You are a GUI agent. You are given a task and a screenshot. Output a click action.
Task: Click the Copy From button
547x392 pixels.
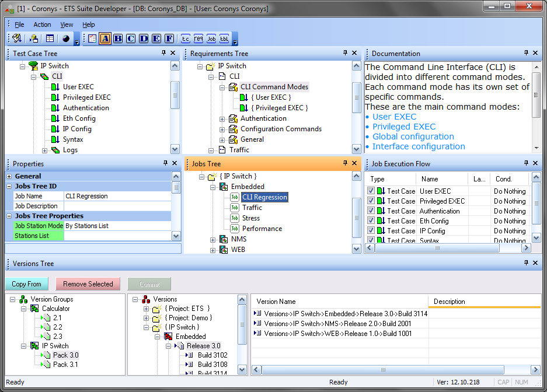click(26, 284)
